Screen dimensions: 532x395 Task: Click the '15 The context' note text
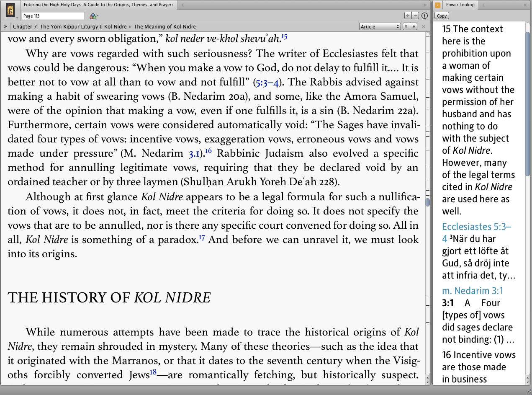[473, 29]
